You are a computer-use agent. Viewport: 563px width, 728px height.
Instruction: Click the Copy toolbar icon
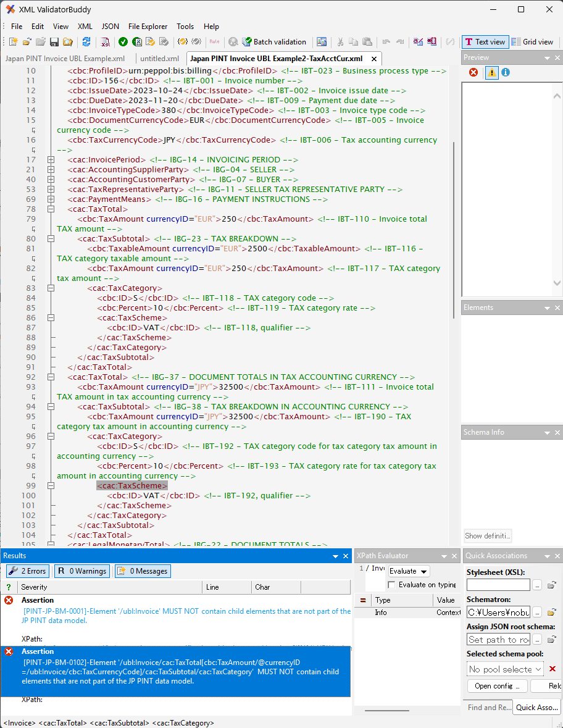tap(353, 42)
